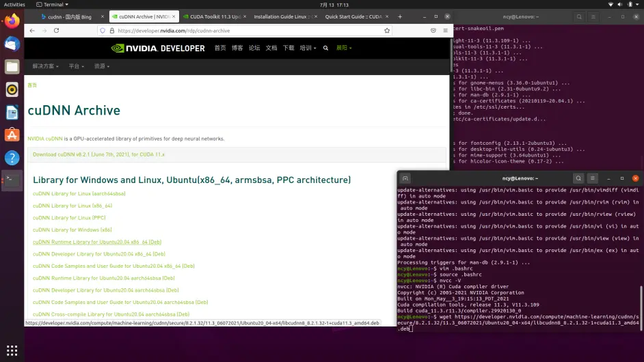Open 博客 in NVIDIA nav
The height and width of the screenshot is (362, 644).
tap(237, 48)
